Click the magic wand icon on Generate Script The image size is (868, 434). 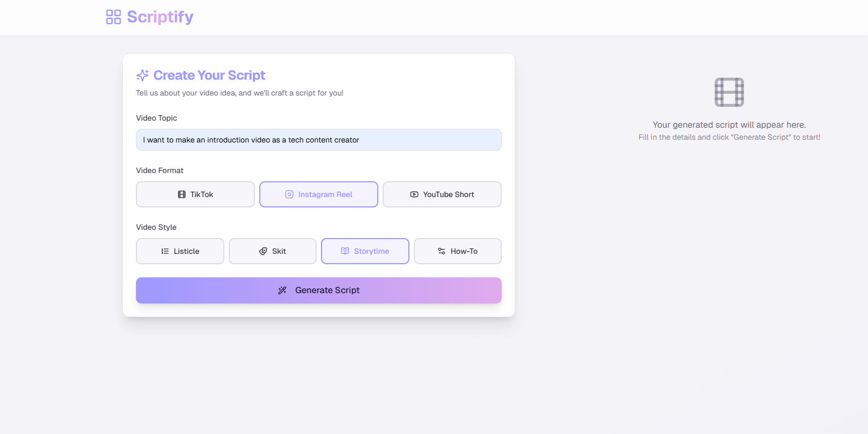click(x=282, y=290)
